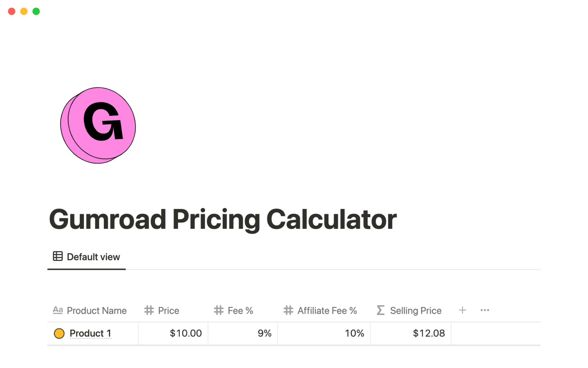Click the Aa icon in Product Name header

[58, 310]
